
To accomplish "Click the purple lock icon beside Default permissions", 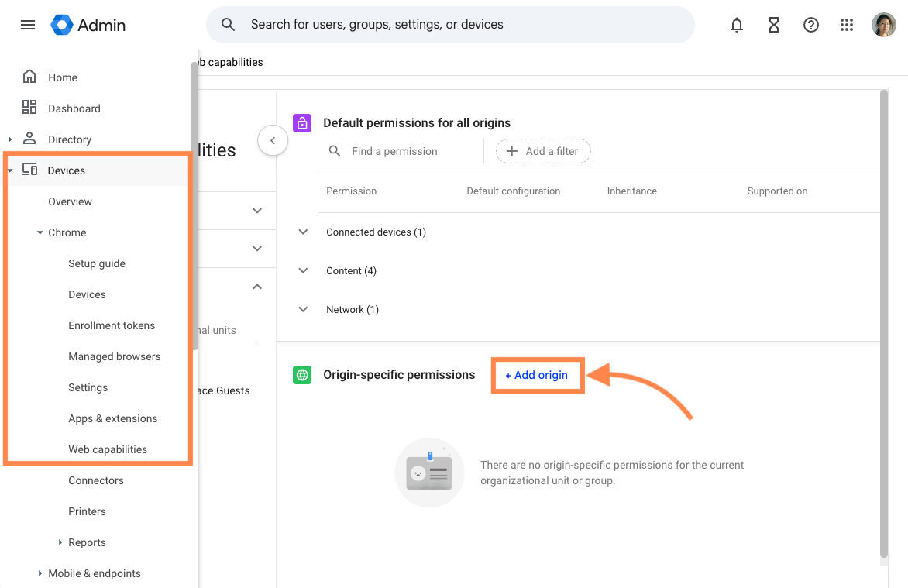I will click(301, 122).
